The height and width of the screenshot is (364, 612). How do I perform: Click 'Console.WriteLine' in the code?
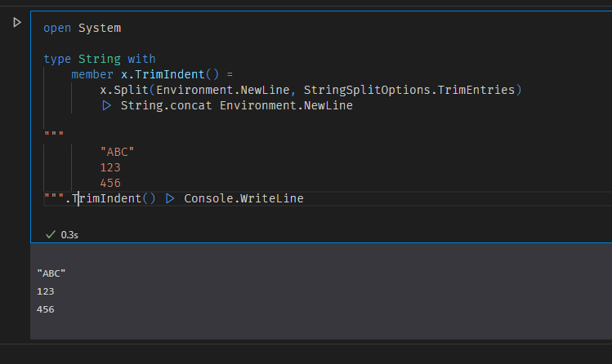[243, 199]
